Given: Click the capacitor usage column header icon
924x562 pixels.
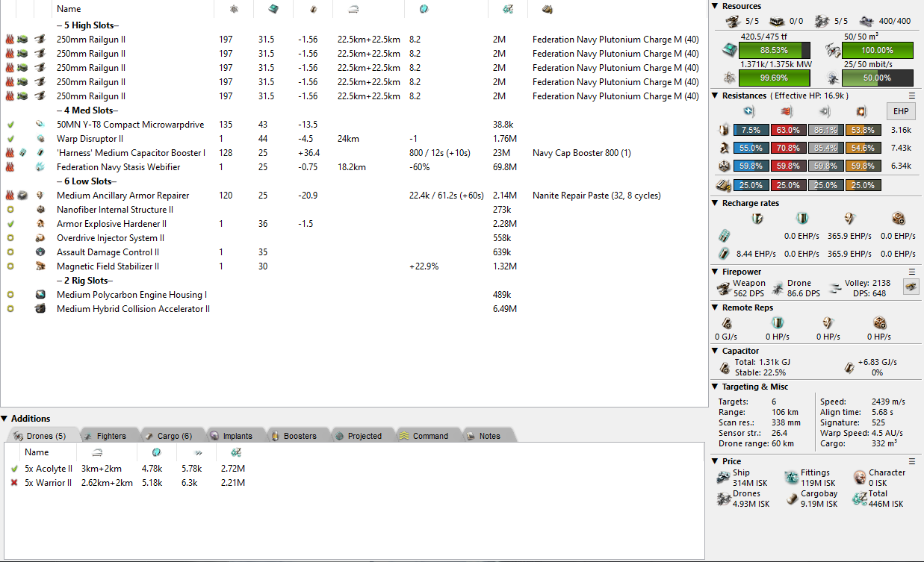Looking at the screenshot, I should coord(312,9).
